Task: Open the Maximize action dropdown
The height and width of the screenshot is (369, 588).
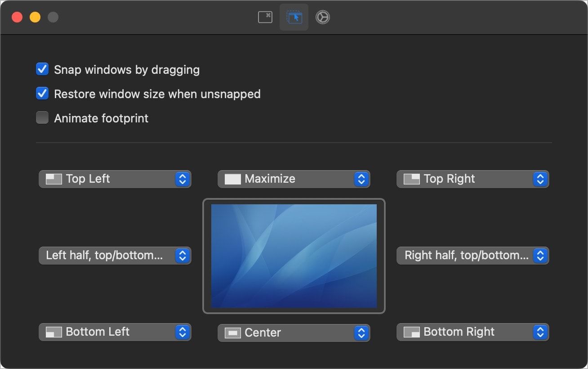Action: point(361,179)
